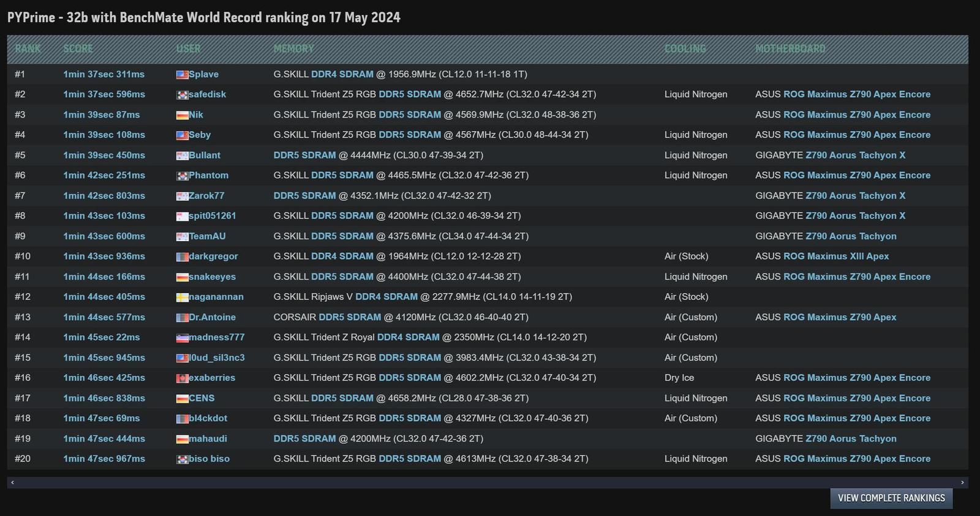Click the right arrow of horizontal scrollbar
Viewport: 980px width, 516px height.
point(962,482)
